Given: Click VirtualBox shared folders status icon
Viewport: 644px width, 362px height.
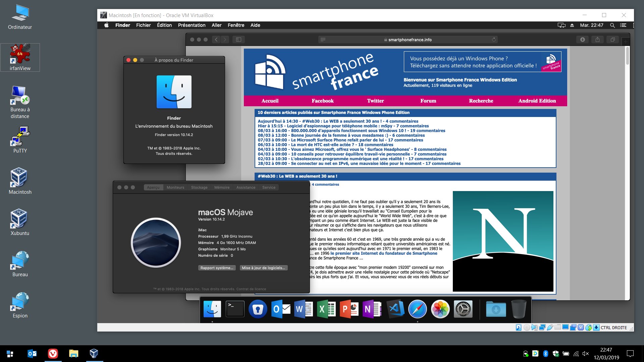Looking at the screenshot, I should click(557, 327).
